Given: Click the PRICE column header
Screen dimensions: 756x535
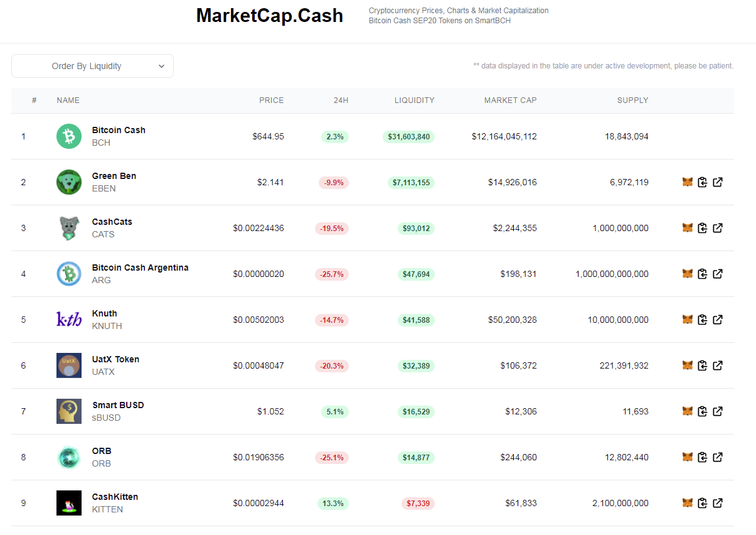Looking at the screenshot, I should pos(272,100).
